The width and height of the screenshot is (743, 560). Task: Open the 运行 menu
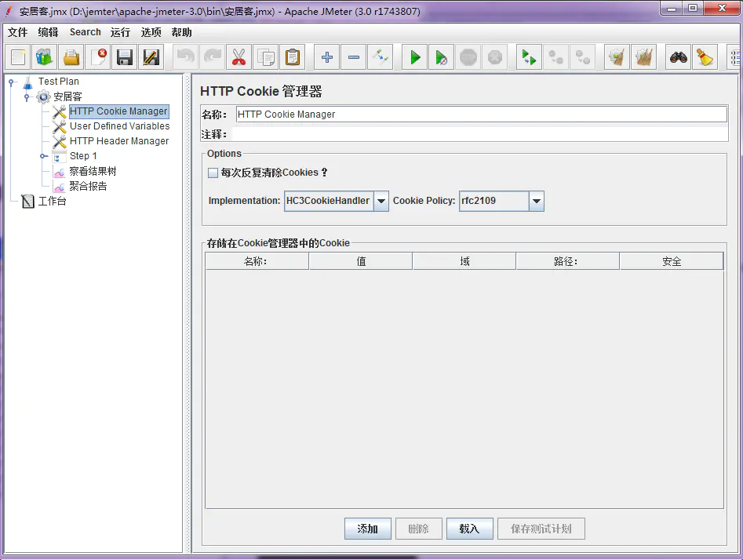pos(120,32)
